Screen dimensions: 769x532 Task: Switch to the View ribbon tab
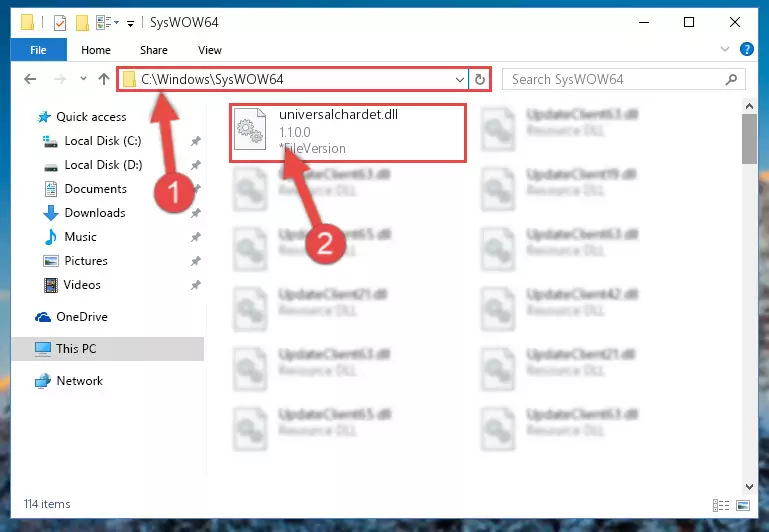click(x=209, y=50)
